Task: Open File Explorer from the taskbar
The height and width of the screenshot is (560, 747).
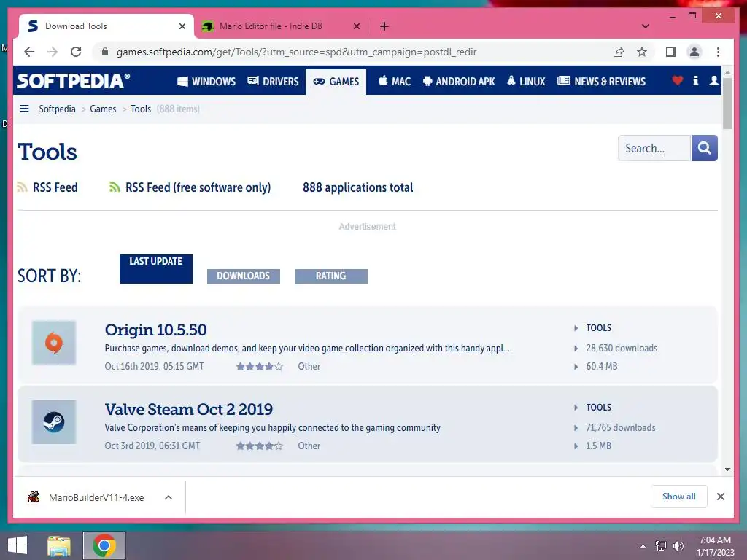Action: 59,545
